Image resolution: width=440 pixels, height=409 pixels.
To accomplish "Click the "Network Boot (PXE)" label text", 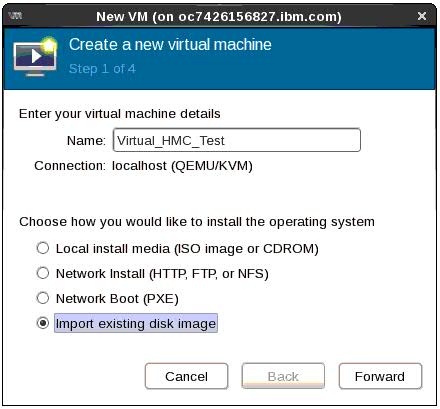I will (117, 299).
